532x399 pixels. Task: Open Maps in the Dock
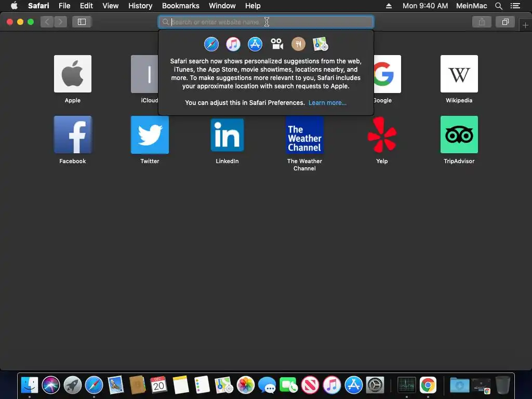(x=223, y=385)
